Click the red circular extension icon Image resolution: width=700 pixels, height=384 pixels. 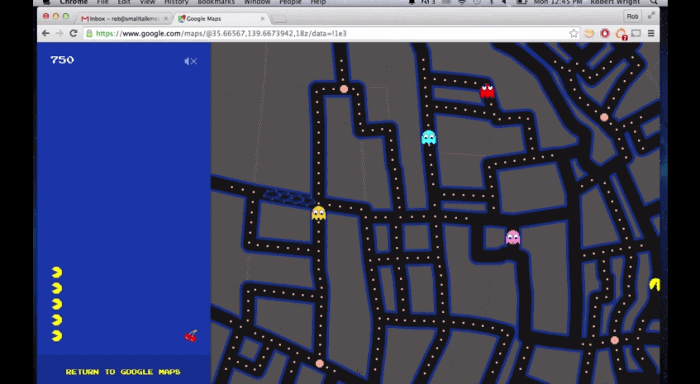point(605,33)
